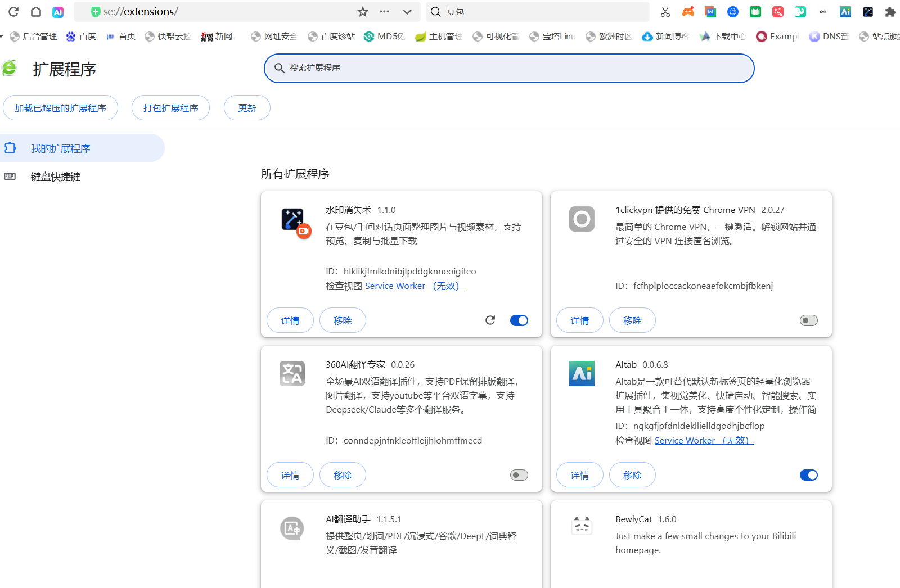Image resolution: width=900 pixels, height=588 pixels.
Task: Click the ID text conndepjnfnkleoffleijhlohmffmecd
Action: tap(413, 441)
